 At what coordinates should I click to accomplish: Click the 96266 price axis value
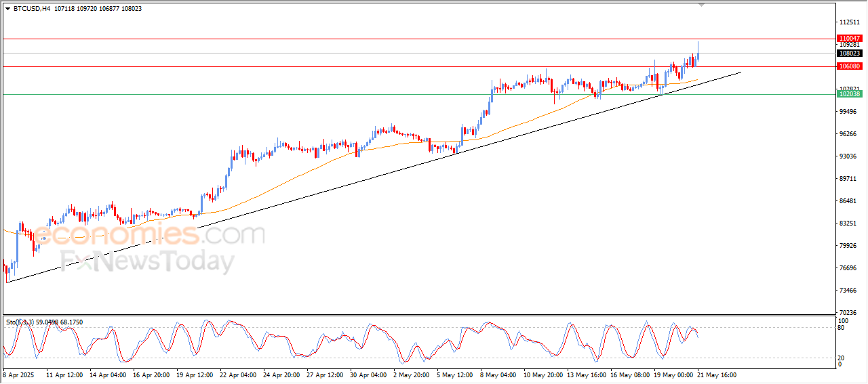(x=850, y=133)
